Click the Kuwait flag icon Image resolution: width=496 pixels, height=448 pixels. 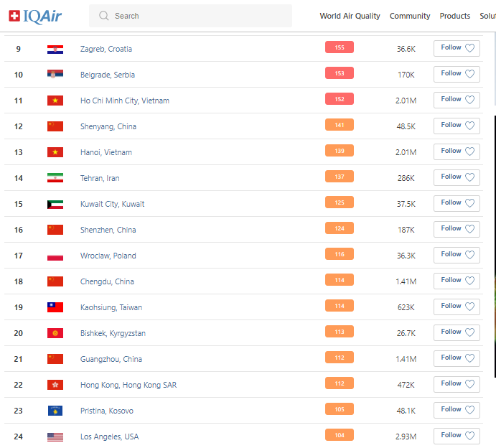pos(55,204)
